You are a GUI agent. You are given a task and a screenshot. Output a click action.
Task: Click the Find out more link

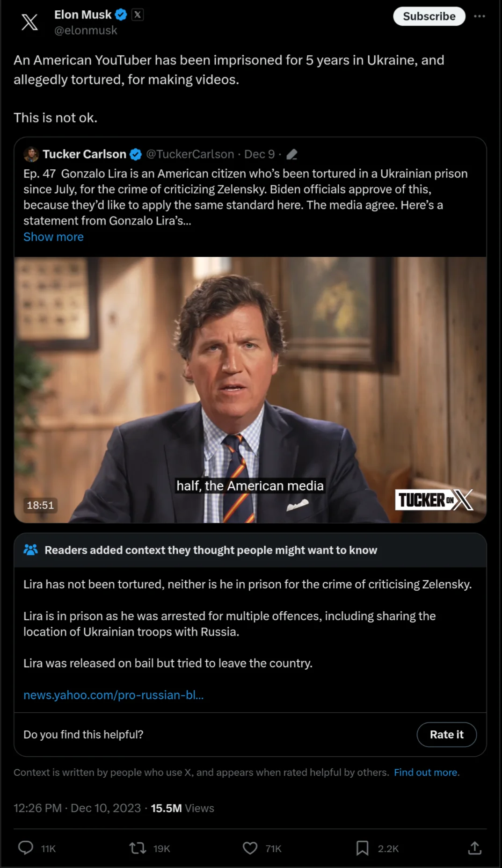(x=426, y=773)
